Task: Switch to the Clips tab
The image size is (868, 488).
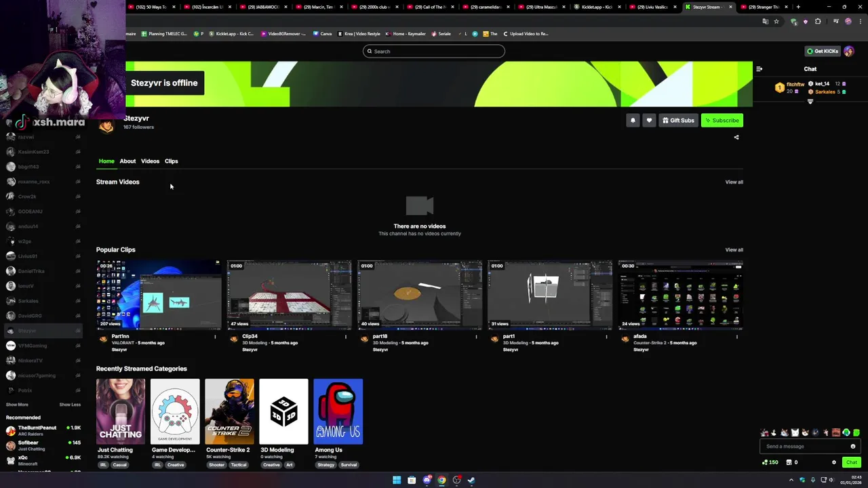Action: click(171, 161)
